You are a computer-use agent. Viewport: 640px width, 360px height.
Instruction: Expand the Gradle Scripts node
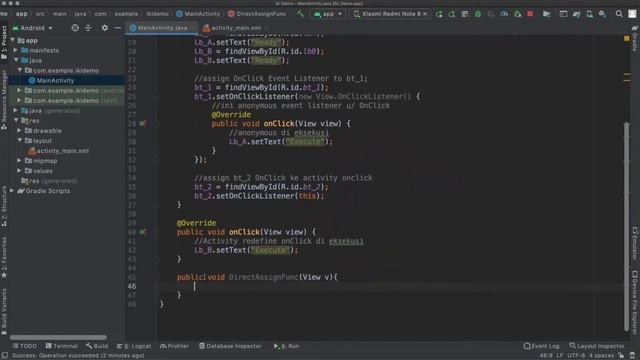click(12, 191)
